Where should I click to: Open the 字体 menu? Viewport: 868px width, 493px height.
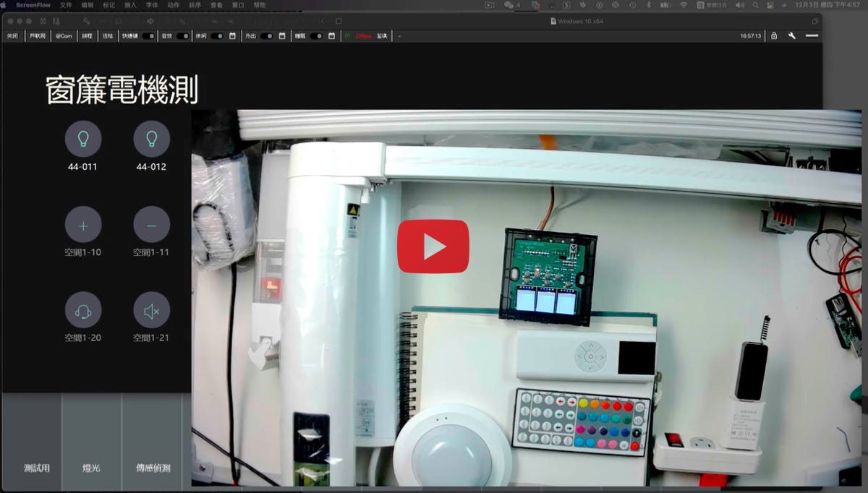click(152, 4)
